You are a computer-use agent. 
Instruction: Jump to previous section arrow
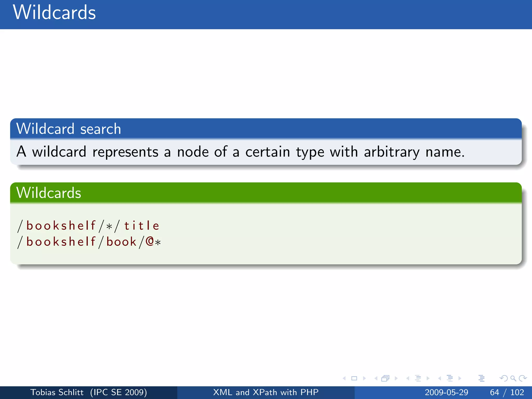click(x=440, y=378)
